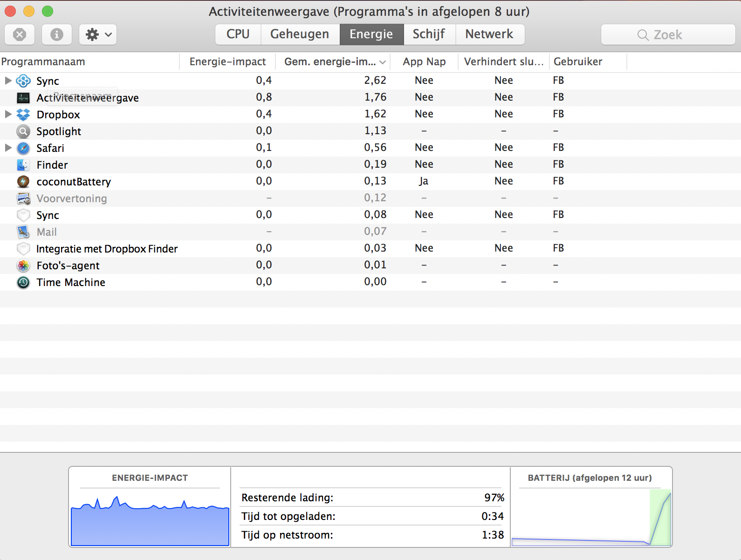Select the coconutBattery process name

tap(74, 182)
